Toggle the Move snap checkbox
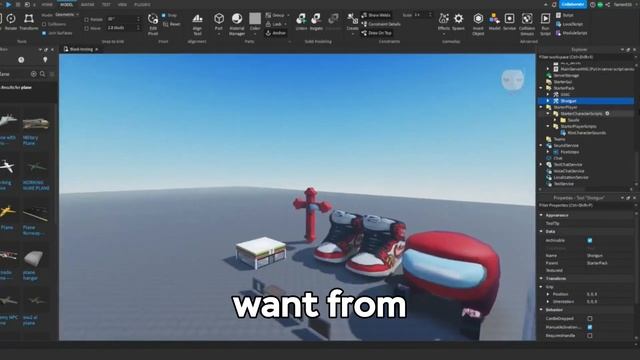 86,28
